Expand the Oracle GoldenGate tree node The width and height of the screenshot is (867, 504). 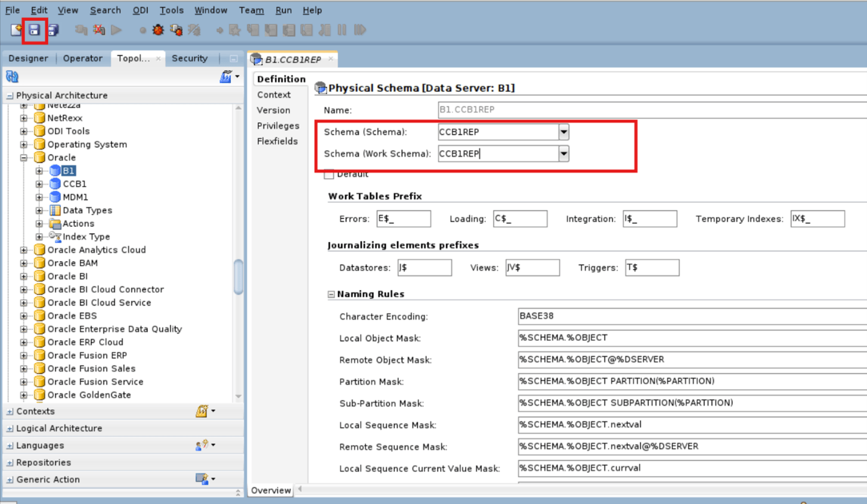(23, 394)
